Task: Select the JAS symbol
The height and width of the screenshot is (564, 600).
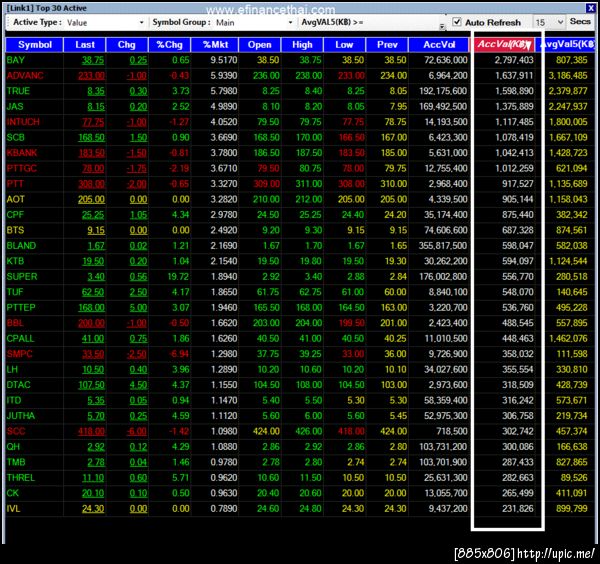Action: click(x=15, y=106)
